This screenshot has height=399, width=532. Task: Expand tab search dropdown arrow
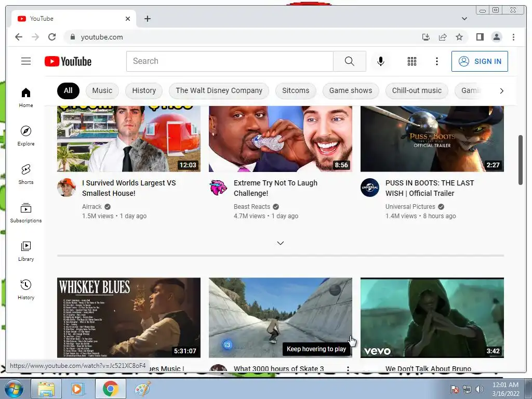pos(464,19)
